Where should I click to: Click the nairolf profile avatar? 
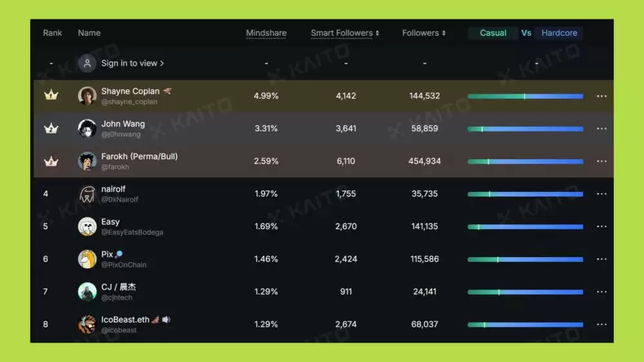click(x=87, y=193)
